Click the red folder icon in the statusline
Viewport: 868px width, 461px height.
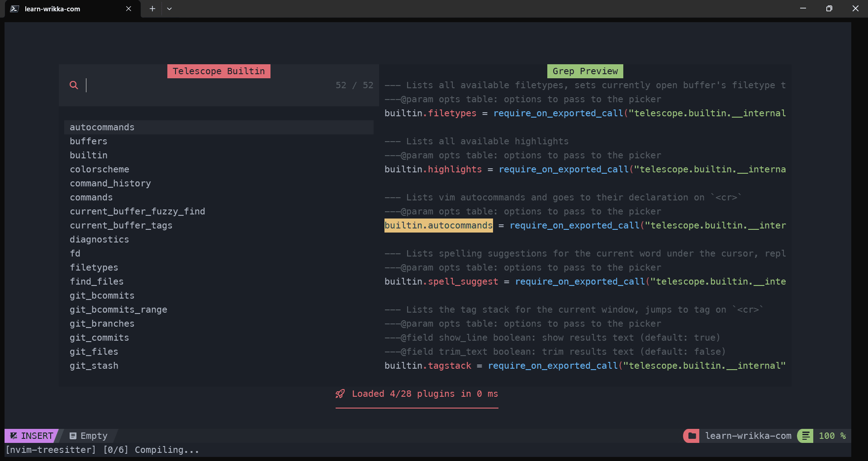point(691,436)
